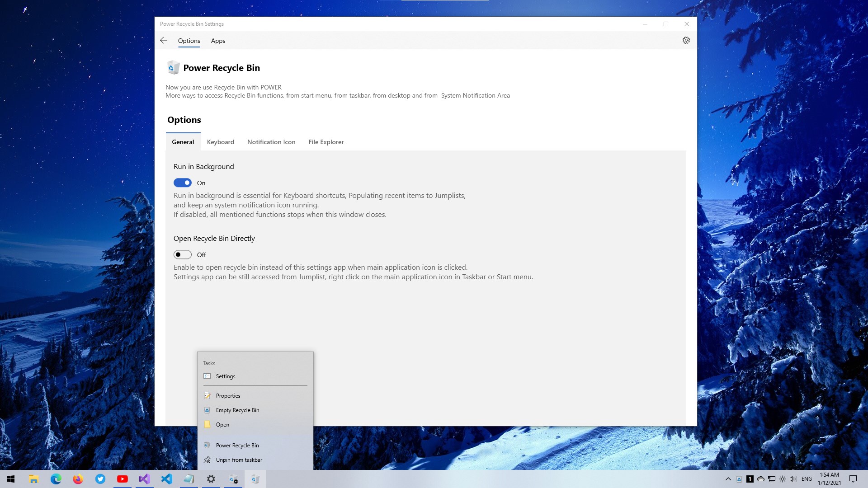Open Visual Studio Code from the taskbar
Screen dimensions: 868x488
tap(166, 479)
